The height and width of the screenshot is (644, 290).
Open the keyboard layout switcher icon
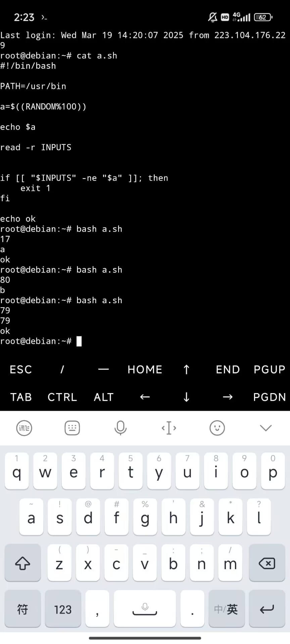pyautogui.click(x=72, y=428)
